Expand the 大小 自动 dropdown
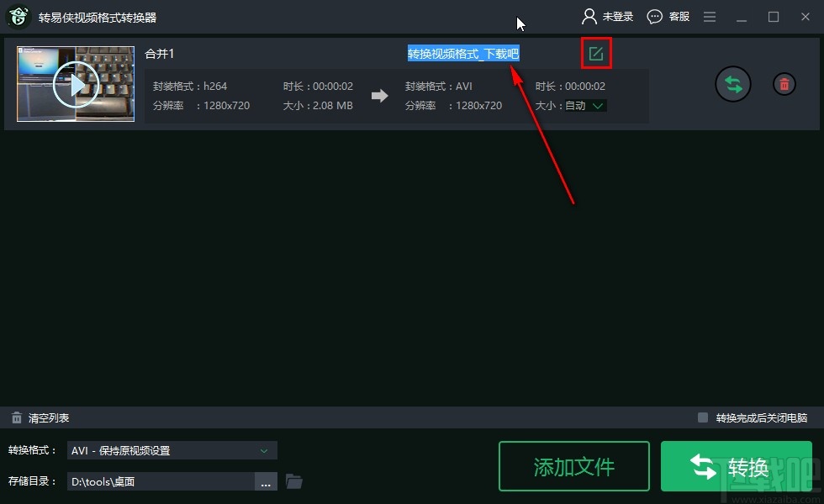The width and height of the screenshot is (824, 504). coord(597,106)
